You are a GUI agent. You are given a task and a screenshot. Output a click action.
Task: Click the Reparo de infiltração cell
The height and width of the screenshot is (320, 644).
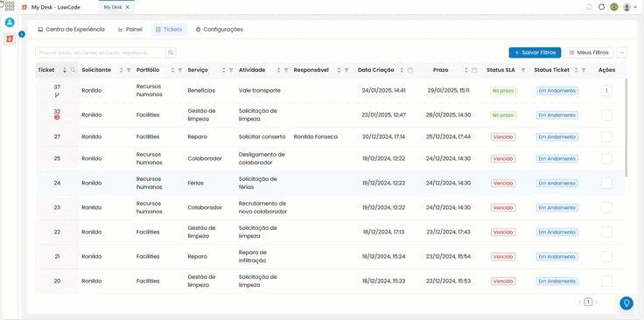pos(253,256)
